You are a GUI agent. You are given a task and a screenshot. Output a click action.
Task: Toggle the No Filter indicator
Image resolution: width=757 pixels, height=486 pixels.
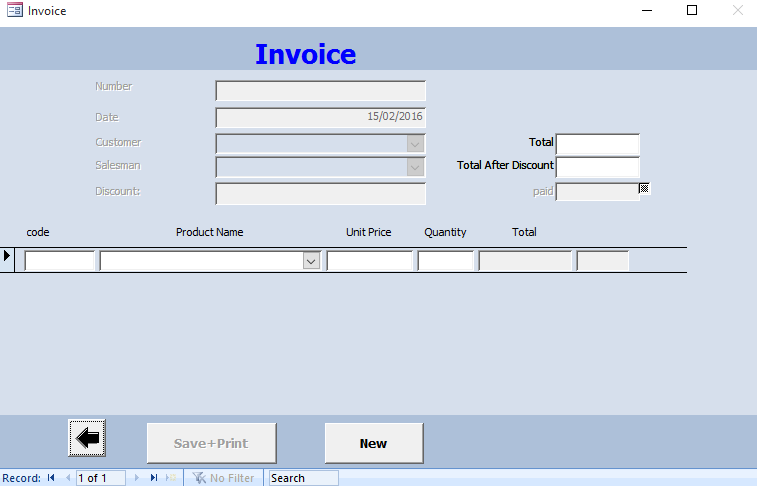[x=223, y=478]
